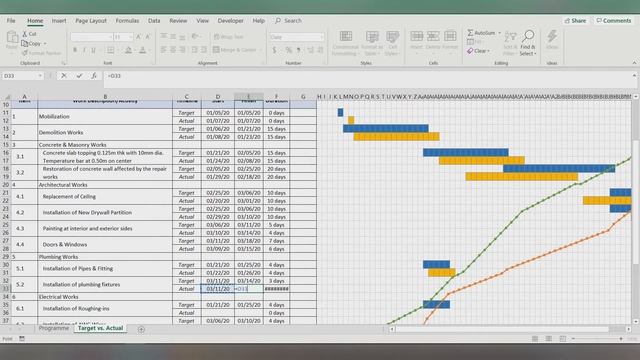Switch to the Page Layout tab

pyautogui.click(x=91, y=20)
